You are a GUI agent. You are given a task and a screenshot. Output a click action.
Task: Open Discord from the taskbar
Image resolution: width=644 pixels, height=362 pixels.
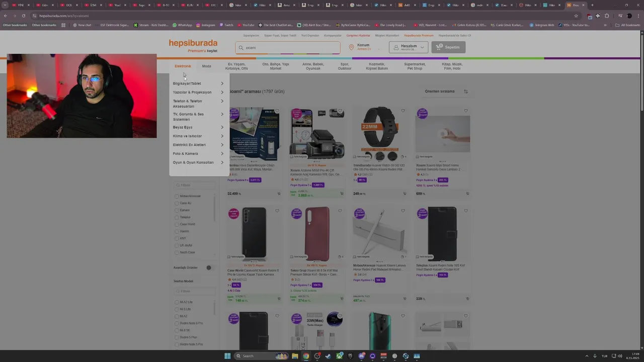tap(361, 356)
